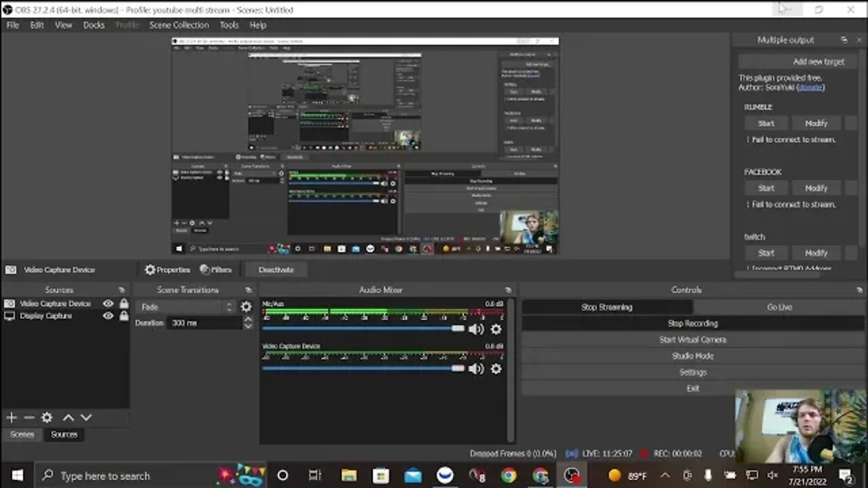Open Filters for Video Capture Device
The image size is (868, 488).
click(x=216, y=270)
